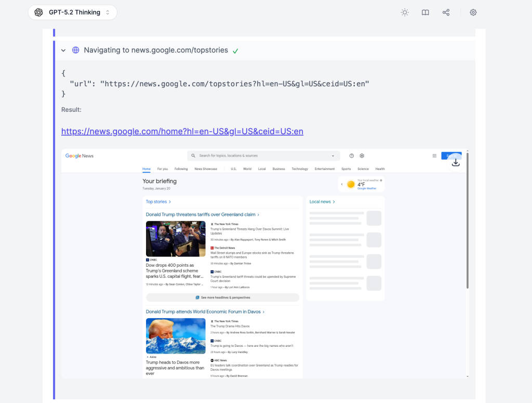Select the For you tab
Screen dimensions: 532x403
[x=163, y=169]
